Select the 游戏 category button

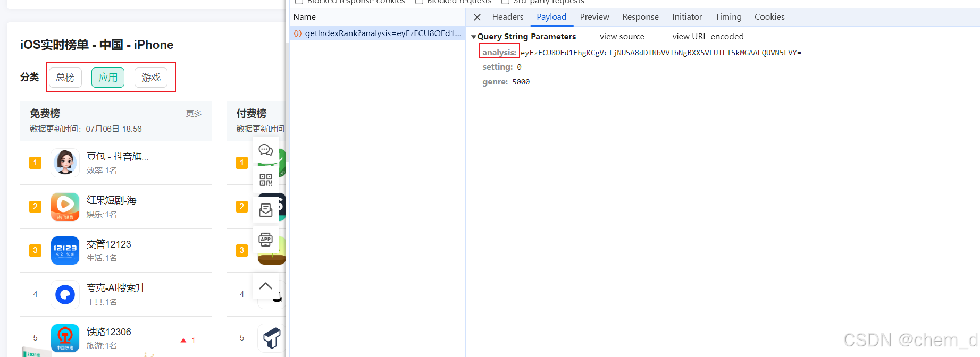tap(151, 78)
